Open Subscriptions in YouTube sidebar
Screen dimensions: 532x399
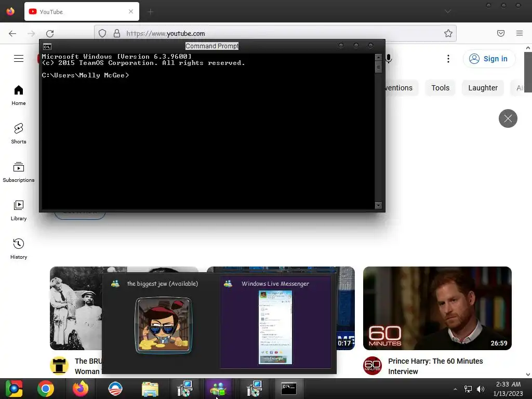[19, 172]
